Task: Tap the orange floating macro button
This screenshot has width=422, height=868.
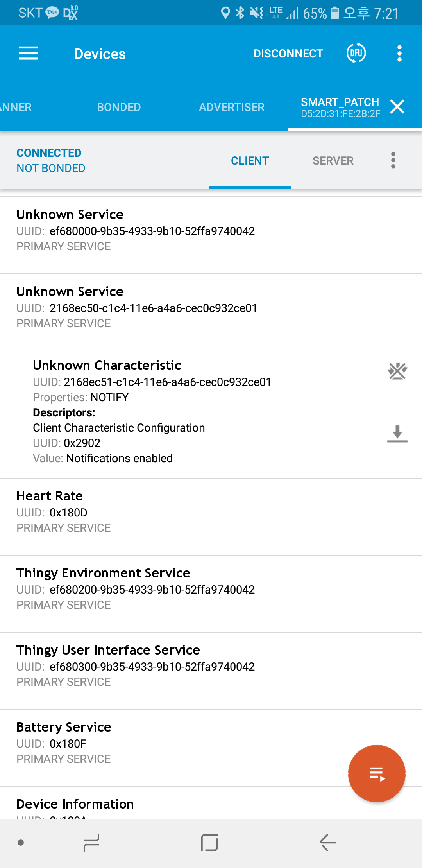Action: pos(377,773)
